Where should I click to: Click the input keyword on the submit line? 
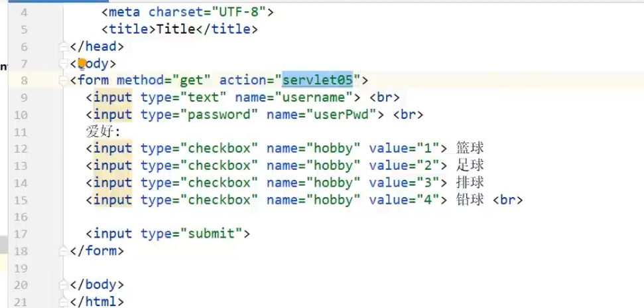pyautogui.click(x=113, y=234)
